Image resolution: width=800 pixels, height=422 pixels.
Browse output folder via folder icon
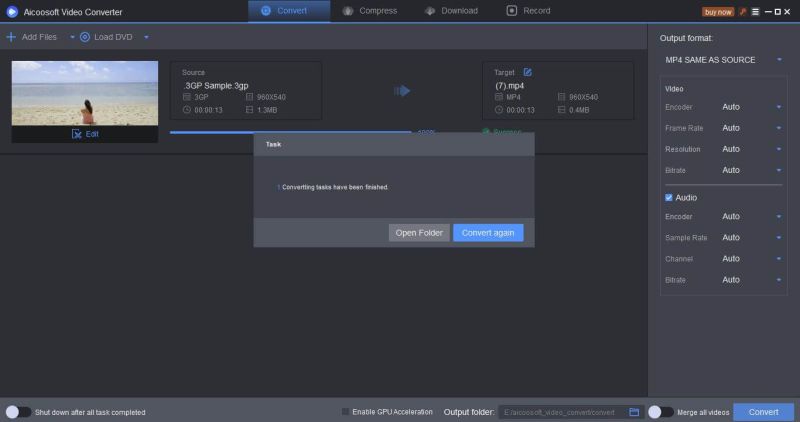tap(634, 412)
